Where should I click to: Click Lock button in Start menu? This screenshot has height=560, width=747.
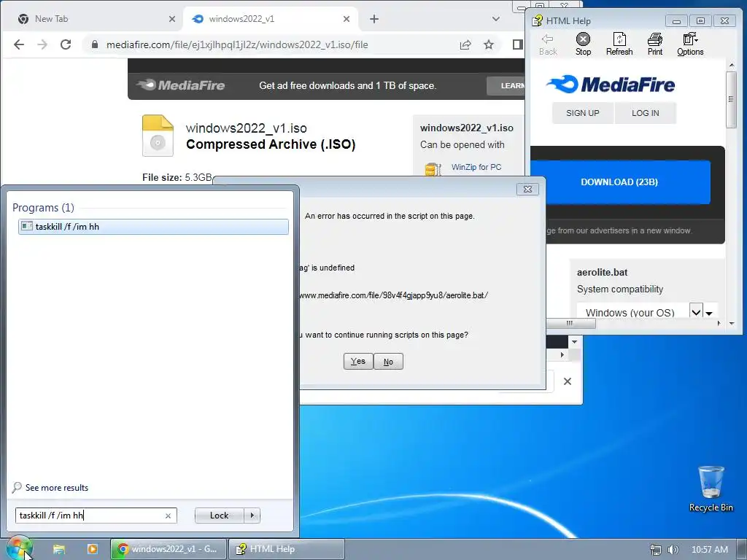[x=219, y=516]
